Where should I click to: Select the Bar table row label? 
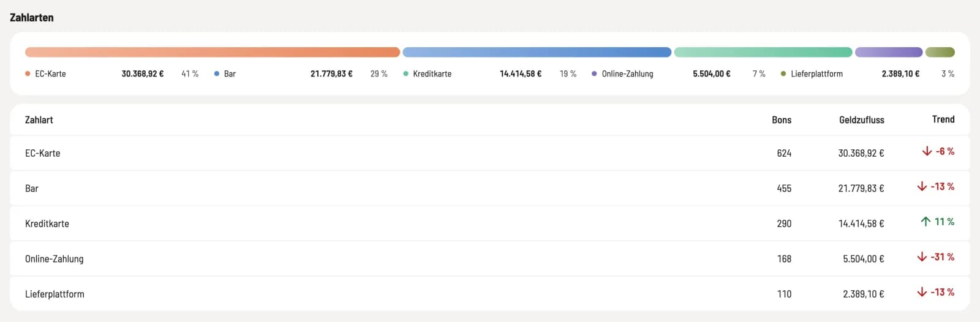(x=32, y=189)
